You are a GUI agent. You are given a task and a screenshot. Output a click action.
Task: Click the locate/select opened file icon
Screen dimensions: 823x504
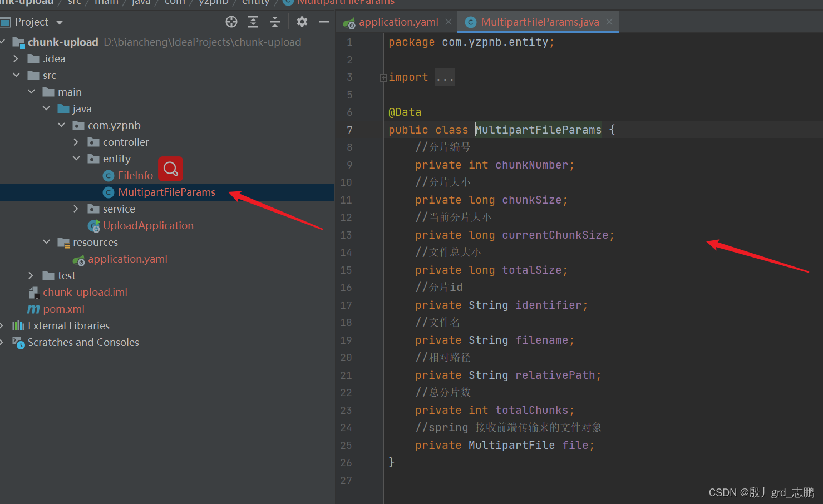[x=231, y=22]
